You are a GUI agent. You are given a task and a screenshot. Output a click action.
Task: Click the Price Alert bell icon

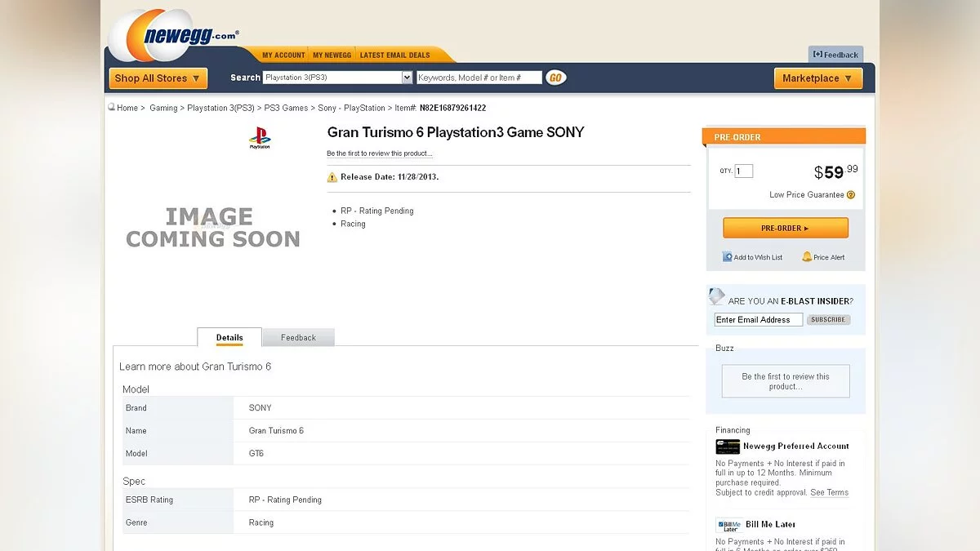807,256
